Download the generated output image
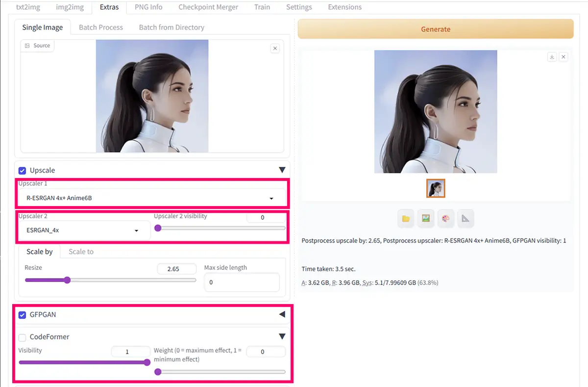This screenshot has height=387, width=588. [x=552, y=57]
